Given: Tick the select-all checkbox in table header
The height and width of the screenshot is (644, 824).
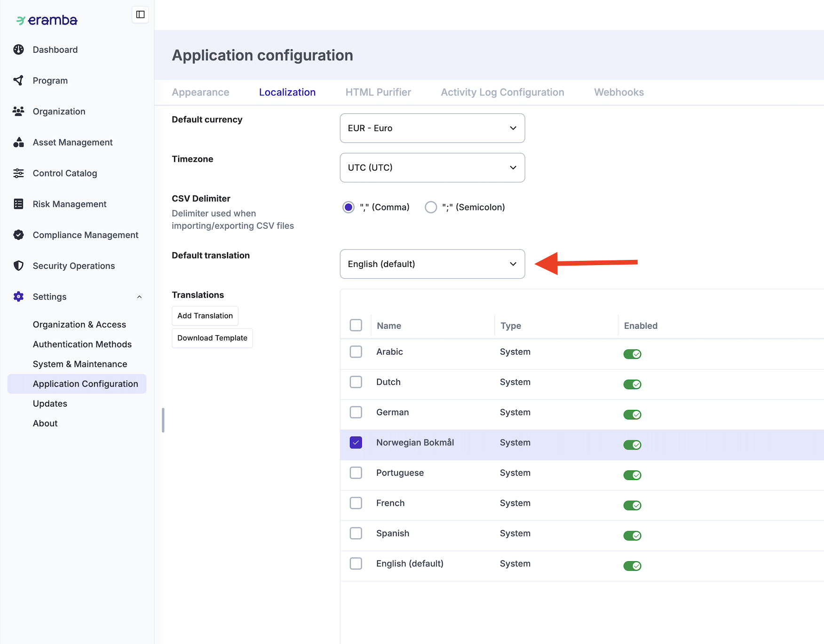Looking at the screenshot, I should click(356, 325).
